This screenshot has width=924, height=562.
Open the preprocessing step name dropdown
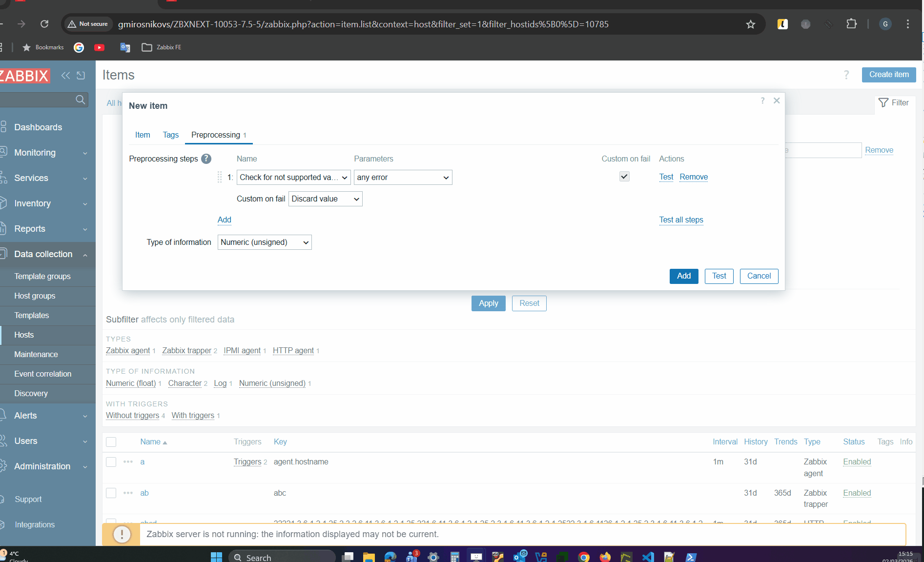click(x=293, y=178)
